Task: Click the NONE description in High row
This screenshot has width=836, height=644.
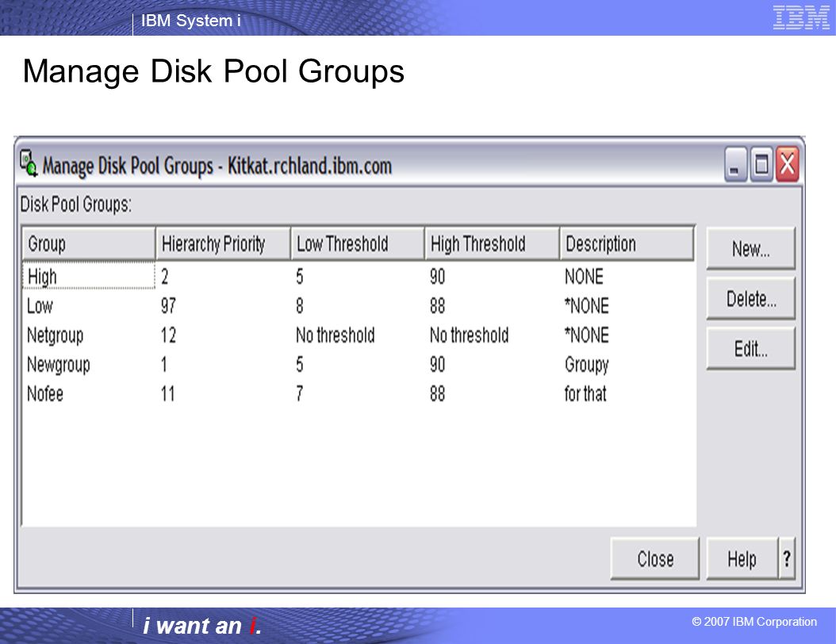Action: [x=584, y=277]
